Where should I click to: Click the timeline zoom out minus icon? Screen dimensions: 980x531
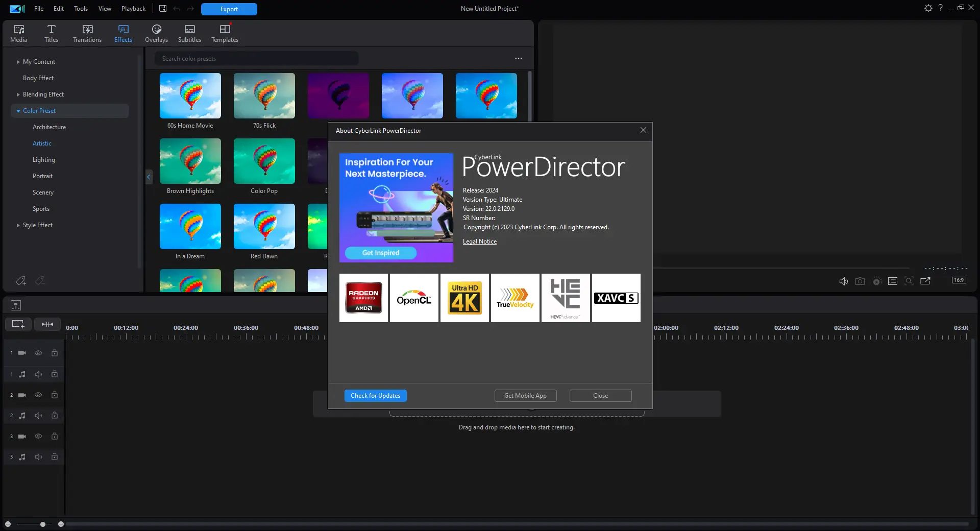8,524
